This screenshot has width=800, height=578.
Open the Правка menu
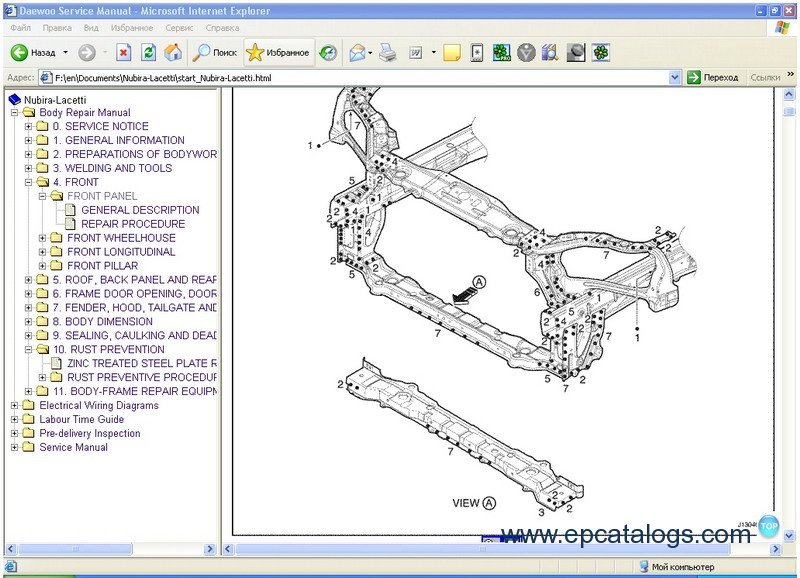tap(57, 28)
